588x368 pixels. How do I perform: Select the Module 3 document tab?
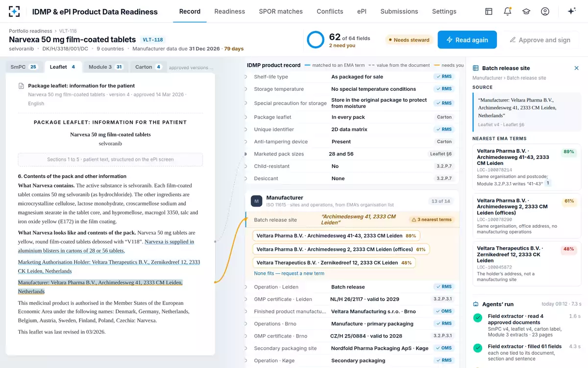(105, 67)
